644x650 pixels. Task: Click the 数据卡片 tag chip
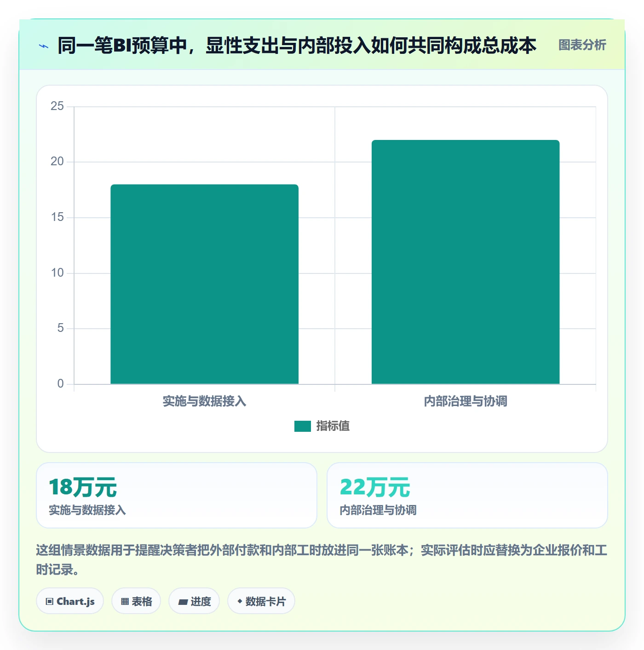[x=261, y=601]
